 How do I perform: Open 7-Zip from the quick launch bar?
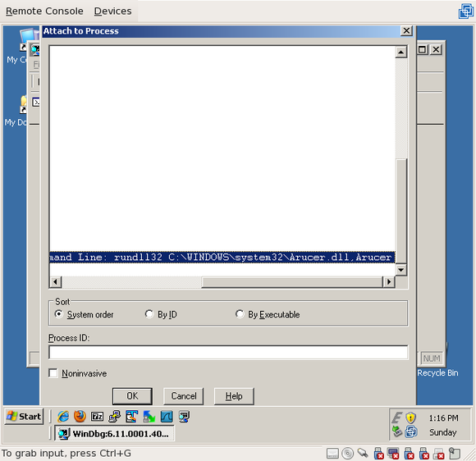click(97, 417)
